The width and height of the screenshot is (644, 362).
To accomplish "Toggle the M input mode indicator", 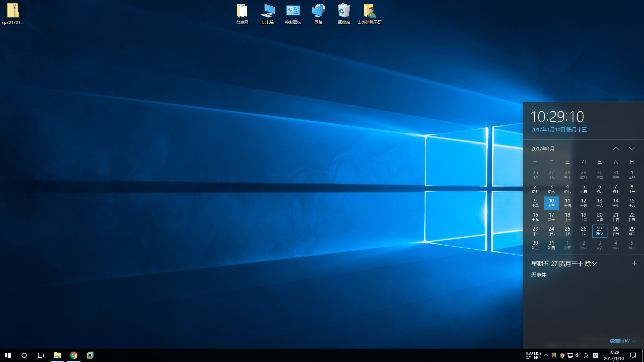I will (596, 355).
